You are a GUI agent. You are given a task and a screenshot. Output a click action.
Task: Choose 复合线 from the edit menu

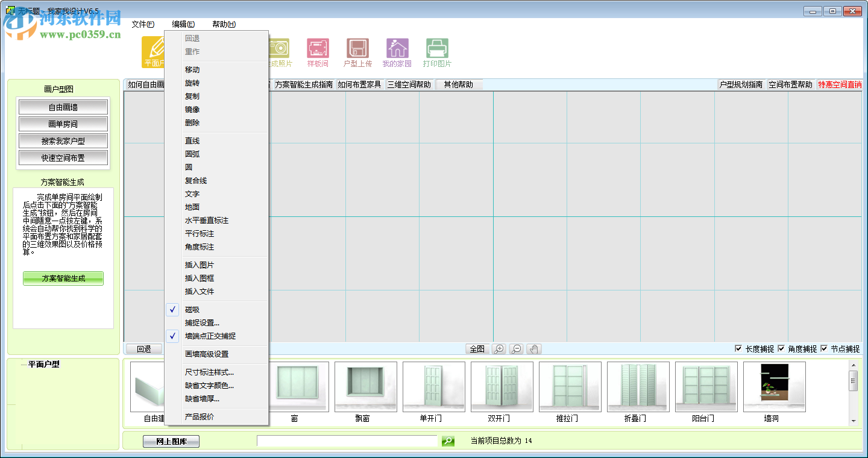click(x=217, y=181)
